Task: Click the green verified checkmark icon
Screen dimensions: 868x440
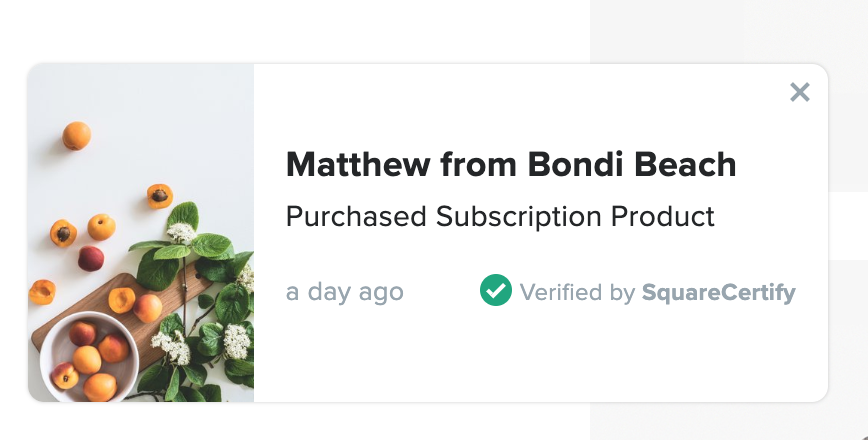Action: [496, 291]
